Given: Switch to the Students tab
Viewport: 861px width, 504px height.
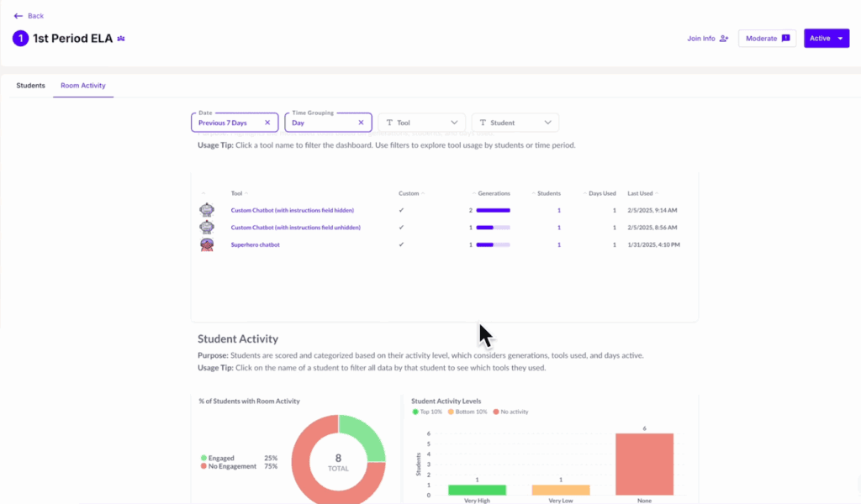Looking at the screenshot, I should (x=31, y=86).
